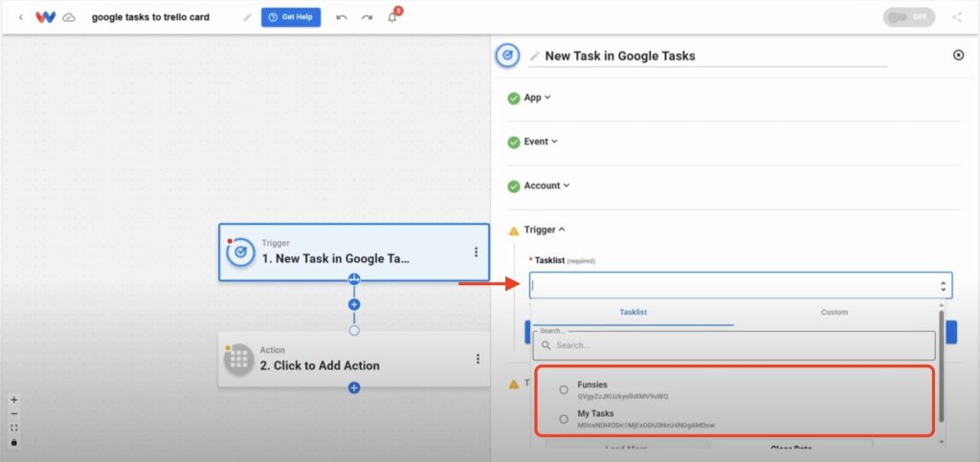Screen dimensions: 980x462
Task: Click the grey action app placeholder icon
Action: (238, 360)
